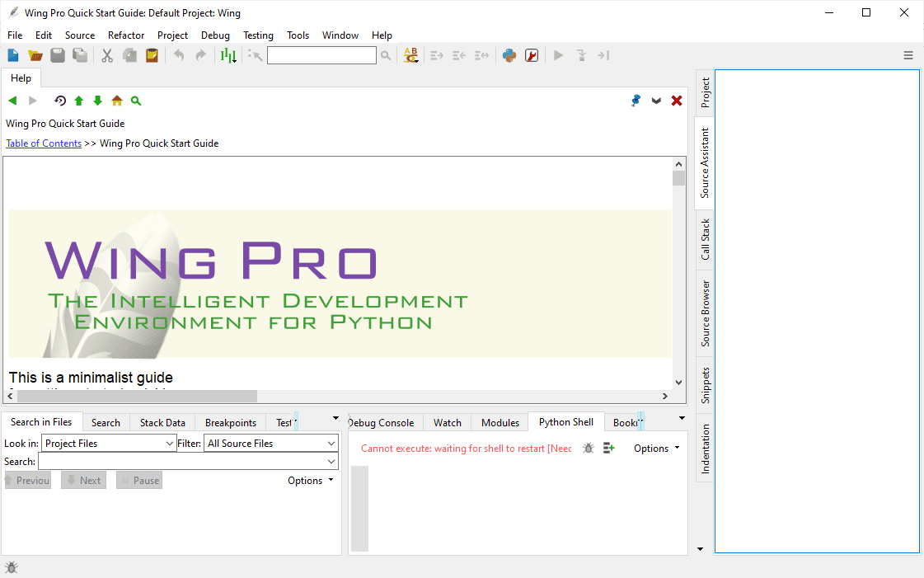This screenshot has width=924, height=578.
Task: Open the Call Stack side tab
Action: click(x=705, y=240)
